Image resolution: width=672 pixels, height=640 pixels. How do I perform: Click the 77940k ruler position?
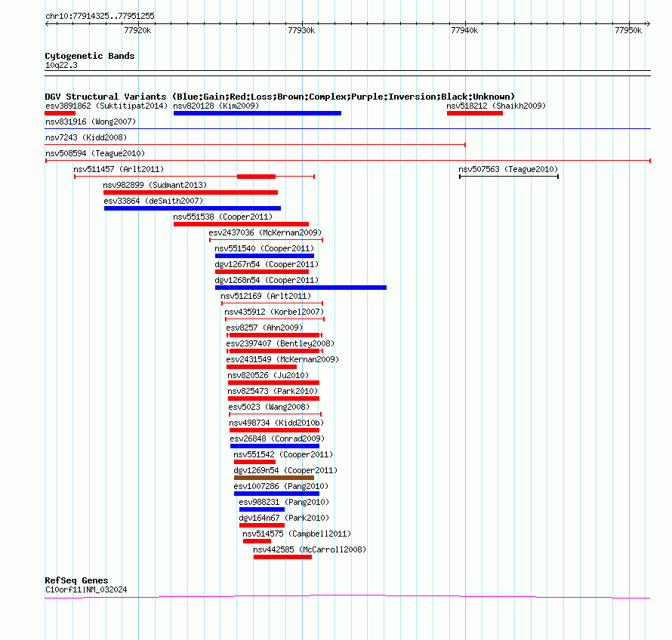pos(464,30)
